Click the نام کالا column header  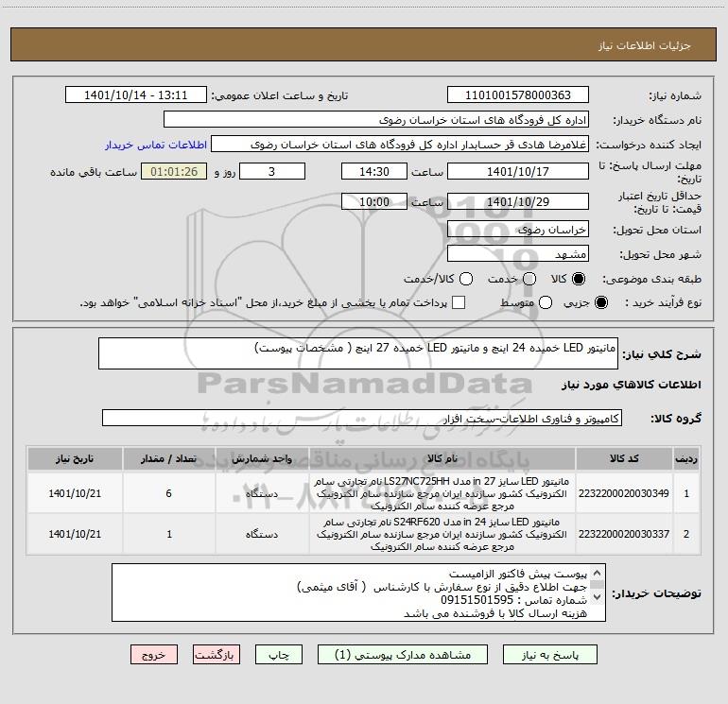pyautogui.click(x=442, y=459)
